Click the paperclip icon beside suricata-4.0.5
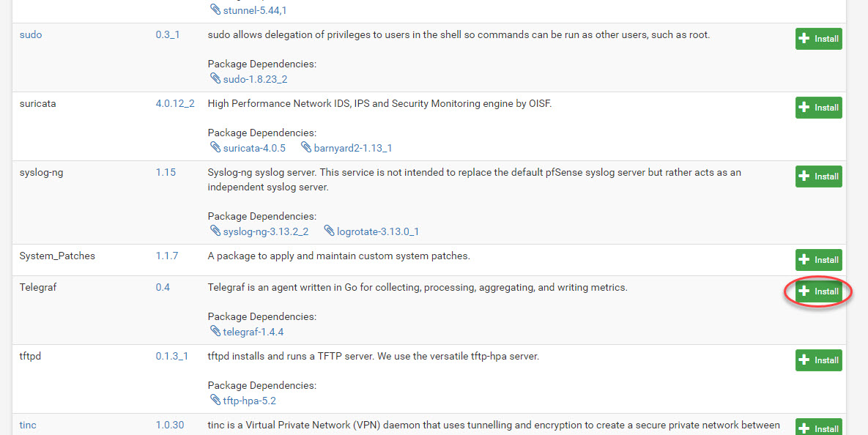This screenshot has height=435, width=868. point(215,147)
